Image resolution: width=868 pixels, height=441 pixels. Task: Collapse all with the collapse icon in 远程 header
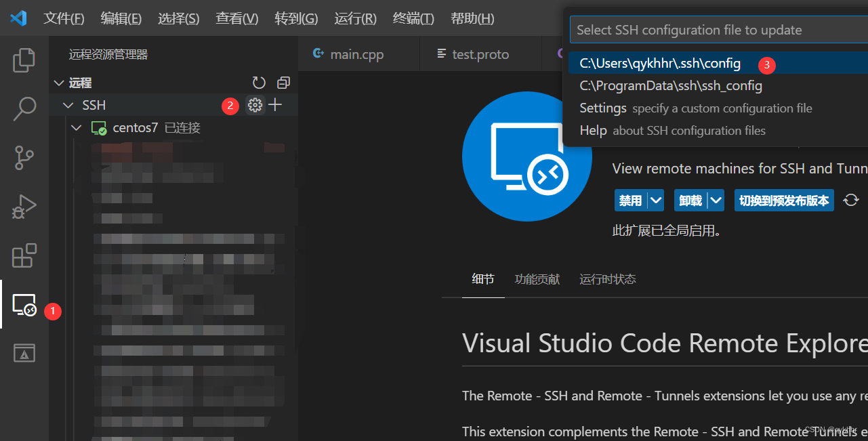pyautogui.click(x=283, y=83)
